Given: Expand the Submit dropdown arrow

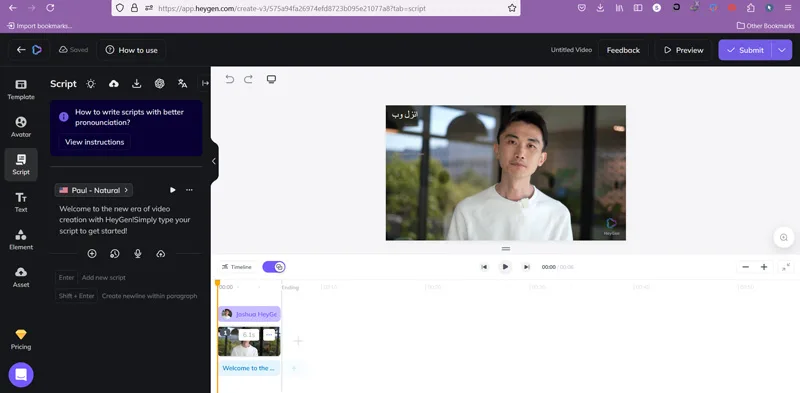Looking at the screenshot, I should click(x=782, y=50).
